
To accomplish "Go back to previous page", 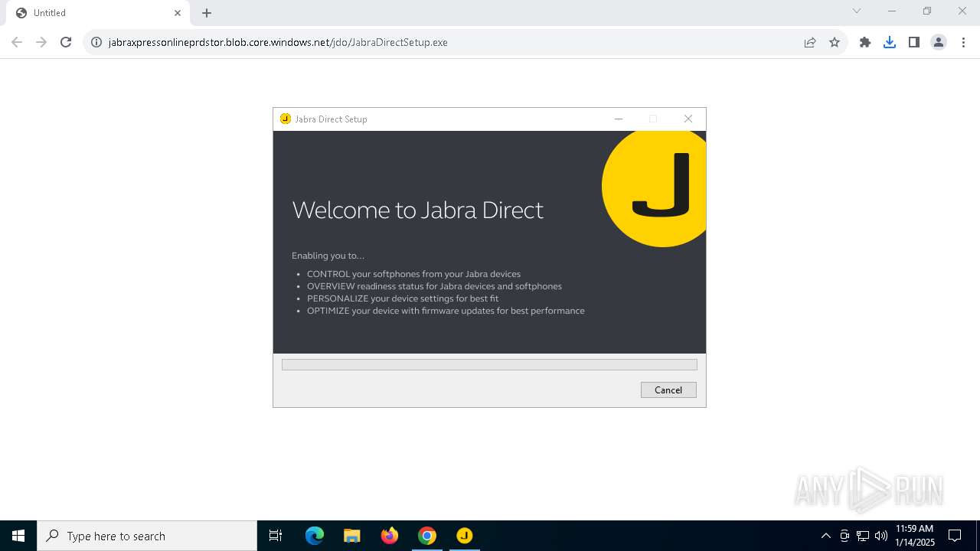I will pyautogui.click(x=17, y=42).
